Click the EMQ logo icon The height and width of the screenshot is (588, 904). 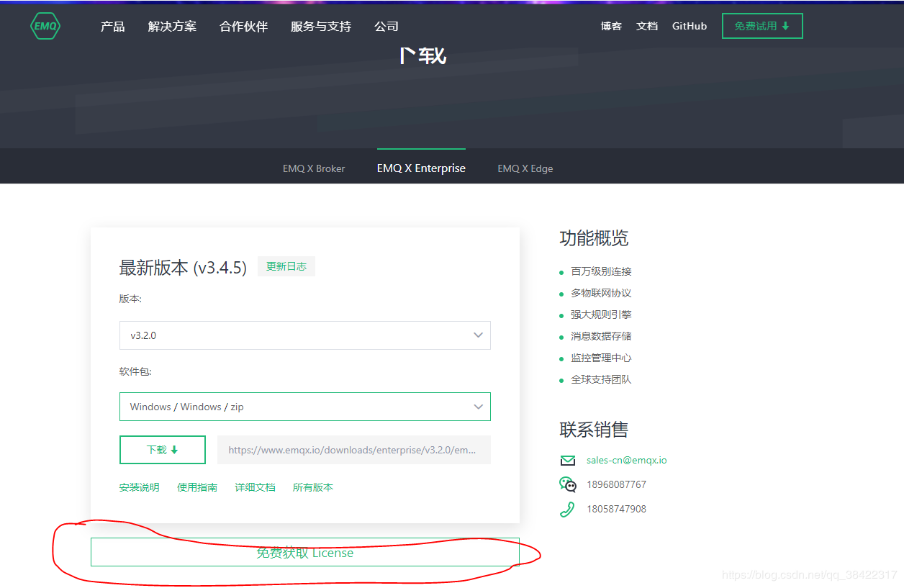tap(45, 26)
